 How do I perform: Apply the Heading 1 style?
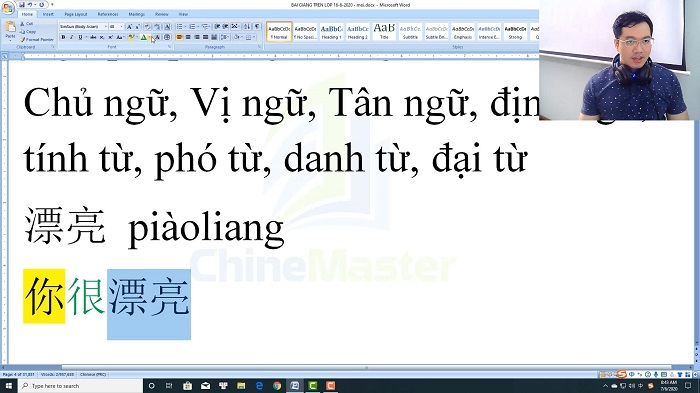pos(331,32)
